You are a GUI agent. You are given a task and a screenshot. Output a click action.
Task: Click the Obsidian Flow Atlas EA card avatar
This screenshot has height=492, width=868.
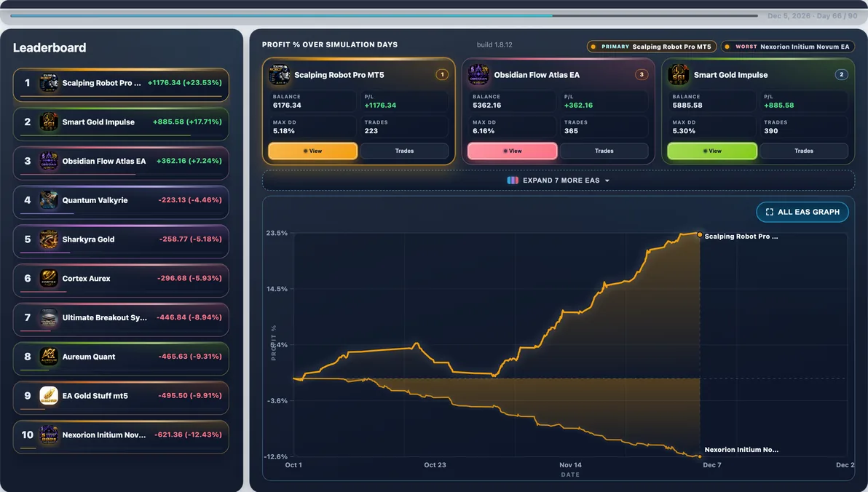click(479, 75)
